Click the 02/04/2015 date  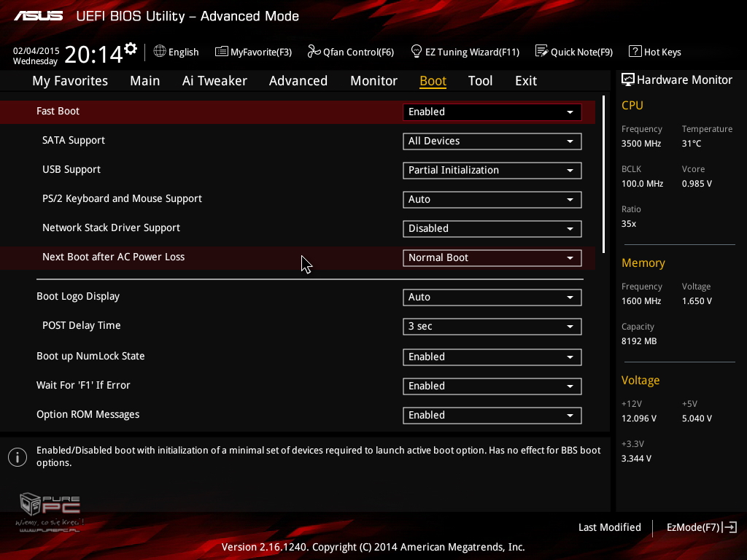coord(36,50)
